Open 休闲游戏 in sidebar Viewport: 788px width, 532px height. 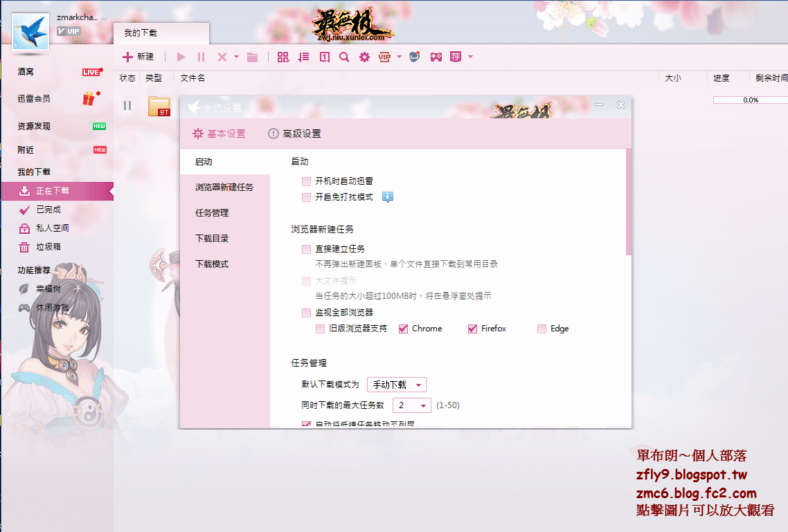[52, 307]
